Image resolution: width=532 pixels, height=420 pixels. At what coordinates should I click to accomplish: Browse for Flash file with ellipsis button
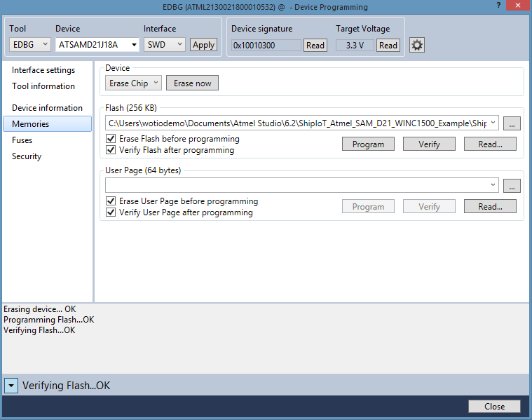point(512,123)
